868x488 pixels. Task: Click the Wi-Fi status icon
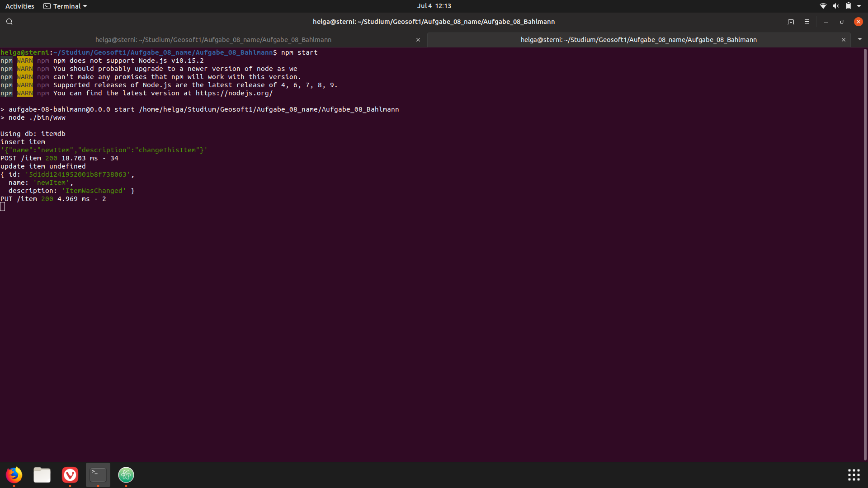(x=823, y=6)
